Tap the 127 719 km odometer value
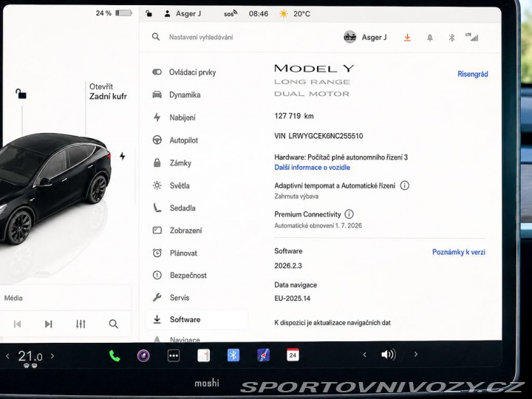Image resolution: width=532 pixels, height=399 pixels. click(x=294, y=116)
